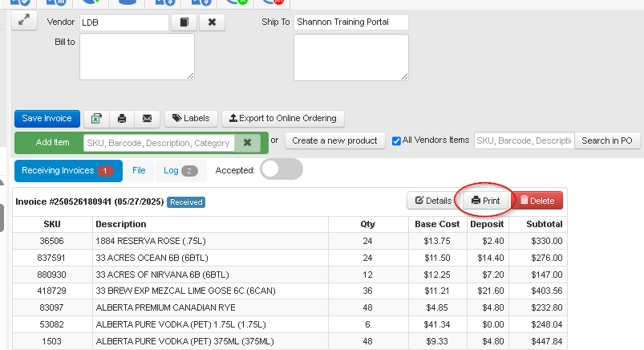This screenshot has height=350, width=644.
Task: Click 33 ACRES OCEAN 6B (6BTL) row
Action: tap(290, 258)
